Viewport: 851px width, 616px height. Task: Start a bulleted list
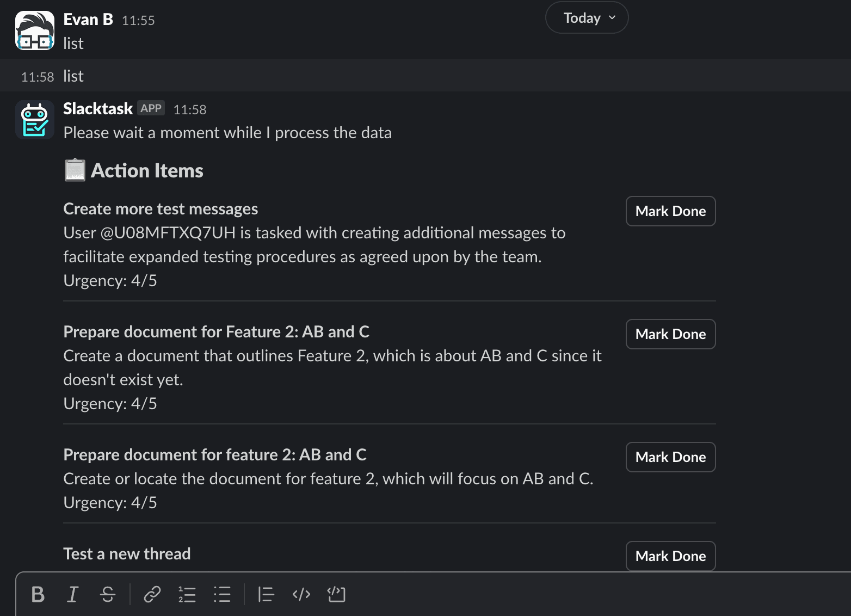[x=222, y=594]
